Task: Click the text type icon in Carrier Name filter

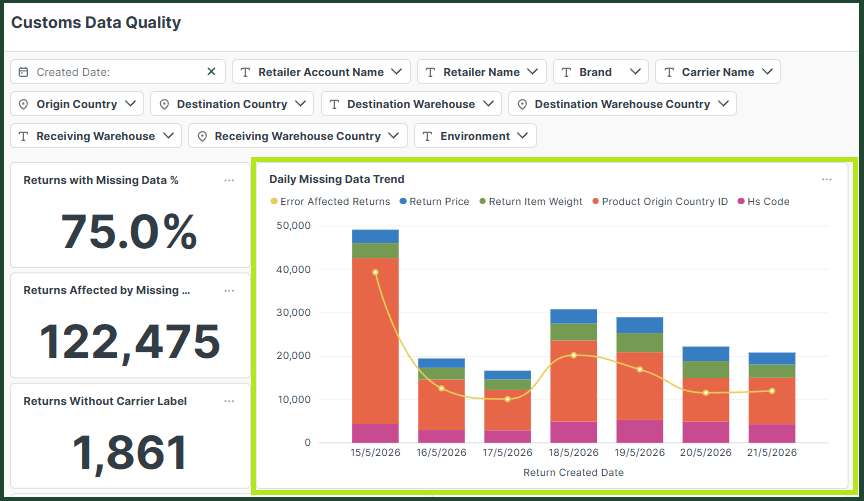Action: tap(669, 72)
